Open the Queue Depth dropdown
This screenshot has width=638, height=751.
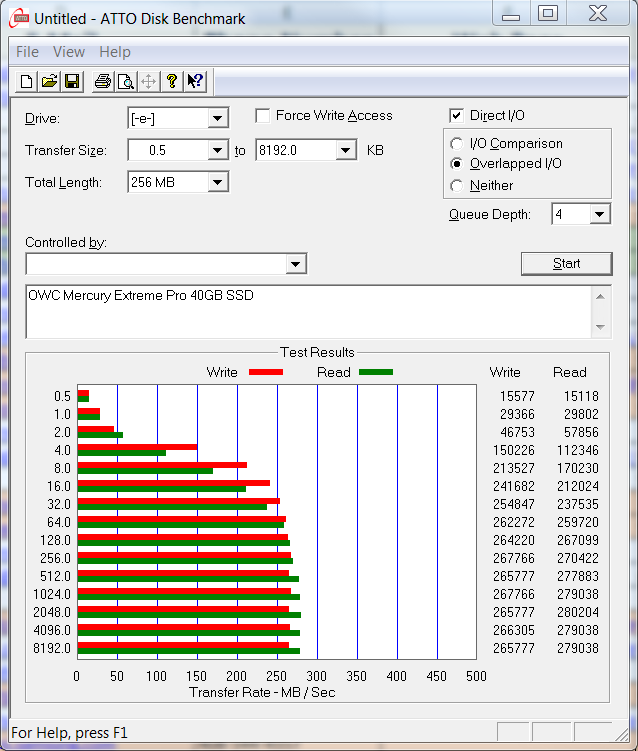pyautogui.click(x=599, y=214)
